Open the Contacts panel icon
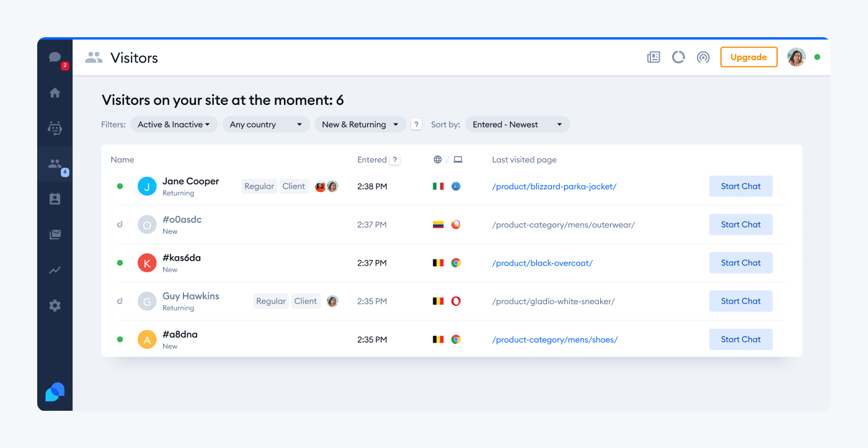The width and height of the screenshot is (868, 448). (x=55, y=199)
